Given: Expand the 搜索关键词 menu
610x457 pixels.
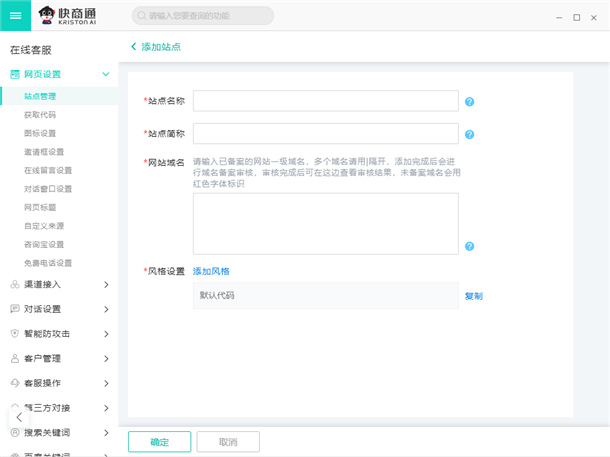Looking at the screenshot, I should 106,432.
